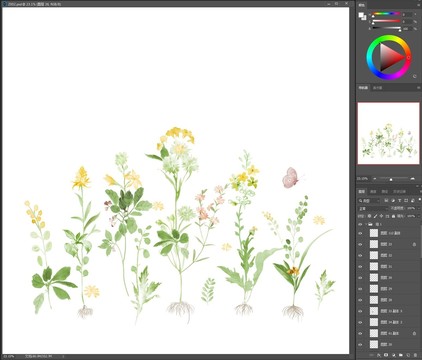Image resolution: width=422 pixels, height=360 pixels.
Task: Open the layer filter type (类型) dropdown
Action: pyautogui.click(x=369, y=201)
